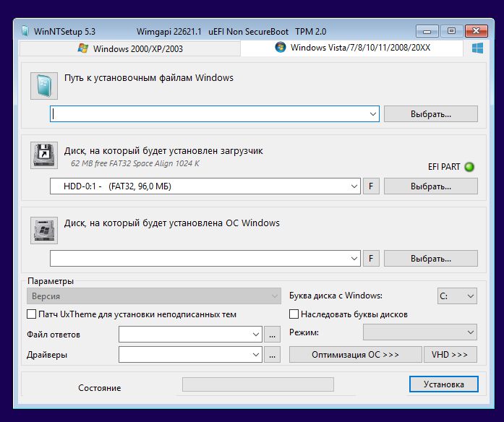Click the boot drive floppy disk icon
The width and height of the screenshot is (504, 422).
click(x=44, y=155)
